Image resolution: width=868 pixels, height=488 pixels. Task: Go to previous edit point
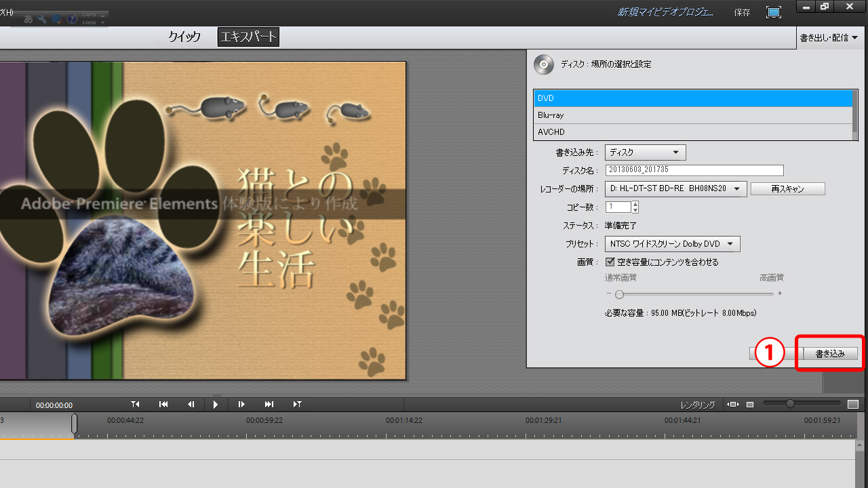click(x=163, y=405)
